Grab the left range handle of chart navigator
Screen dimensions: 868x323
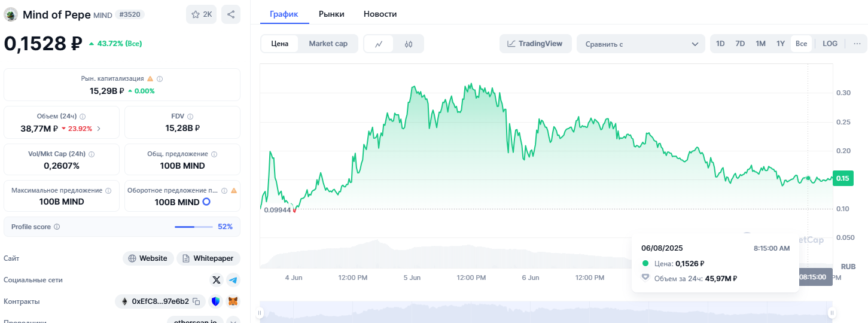click(x=260, y=313)
